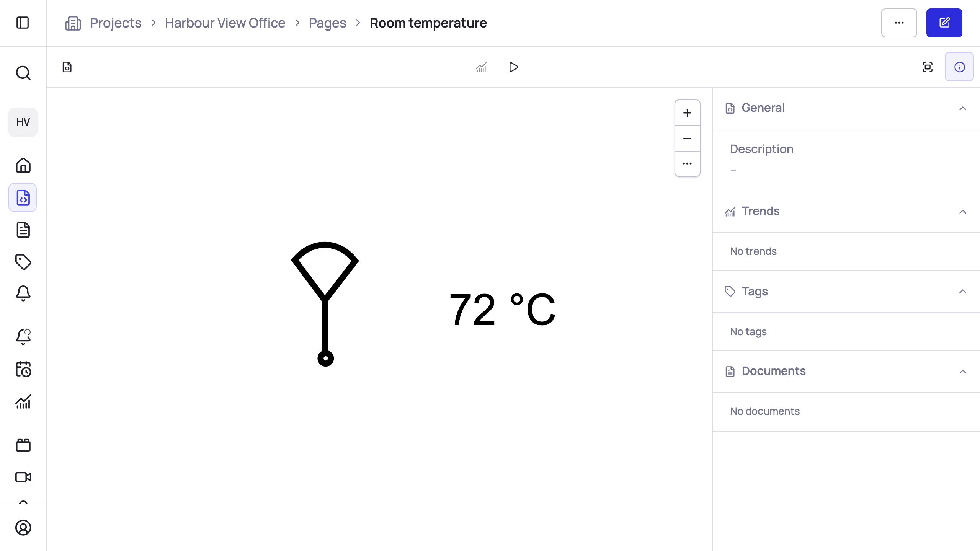Open the user account icon
This screenshot has height=551, width=980.
click(x=23, y=528)
